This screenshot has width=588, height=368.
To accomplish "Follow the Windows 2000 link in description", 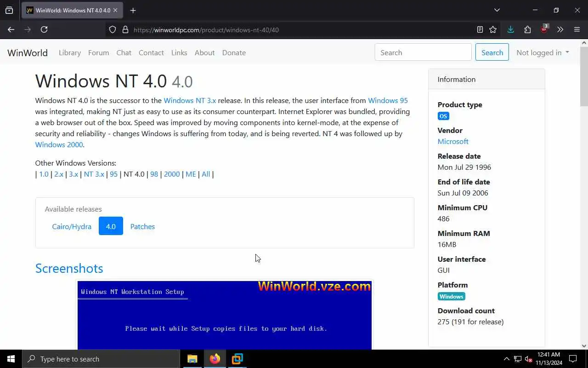I will tap(59, 144).
